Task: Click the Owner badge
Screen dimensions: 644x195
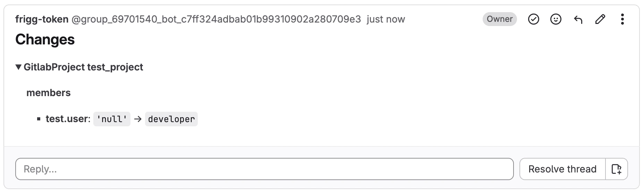Action: [x=499, y=19]
